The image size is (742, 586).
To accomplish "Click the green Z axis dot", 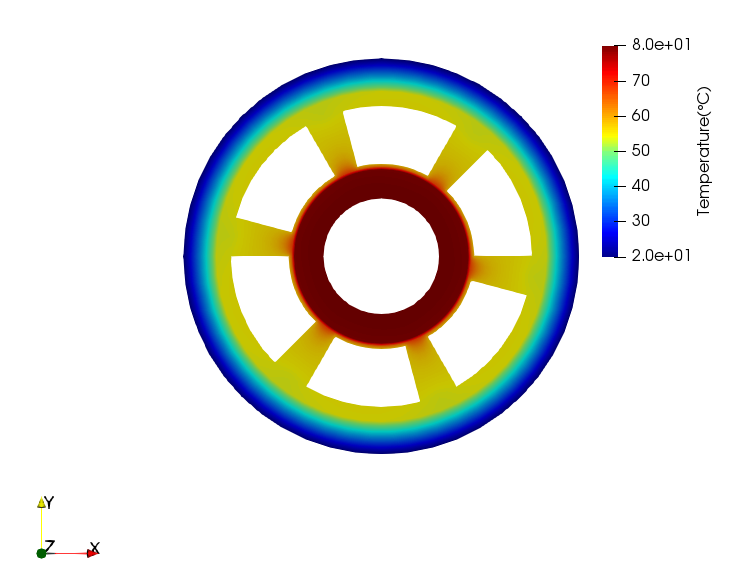I will (x=41, y=553).
